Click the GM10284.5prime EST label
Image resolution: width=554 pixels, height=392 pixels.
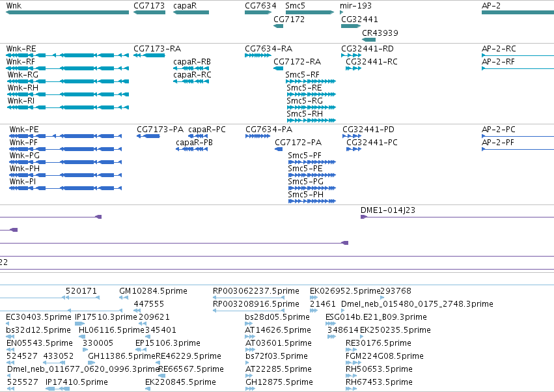click(153, 291)
